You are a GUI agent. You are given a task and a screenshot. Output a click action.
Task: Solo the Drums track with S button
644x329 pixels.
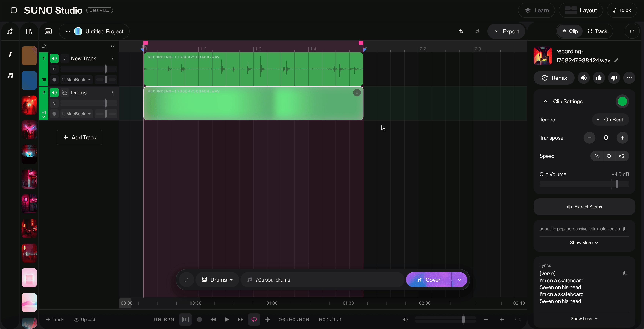coord(54,103)
